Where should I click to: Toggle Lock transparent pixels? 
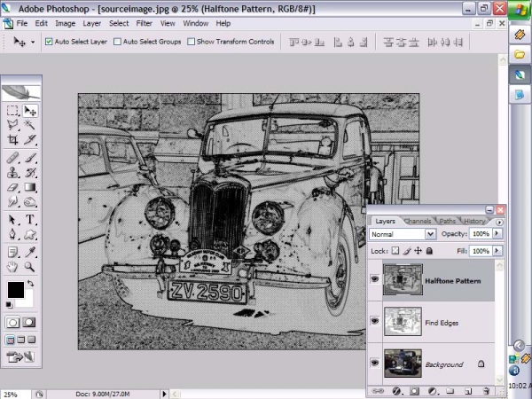(395, 251)
